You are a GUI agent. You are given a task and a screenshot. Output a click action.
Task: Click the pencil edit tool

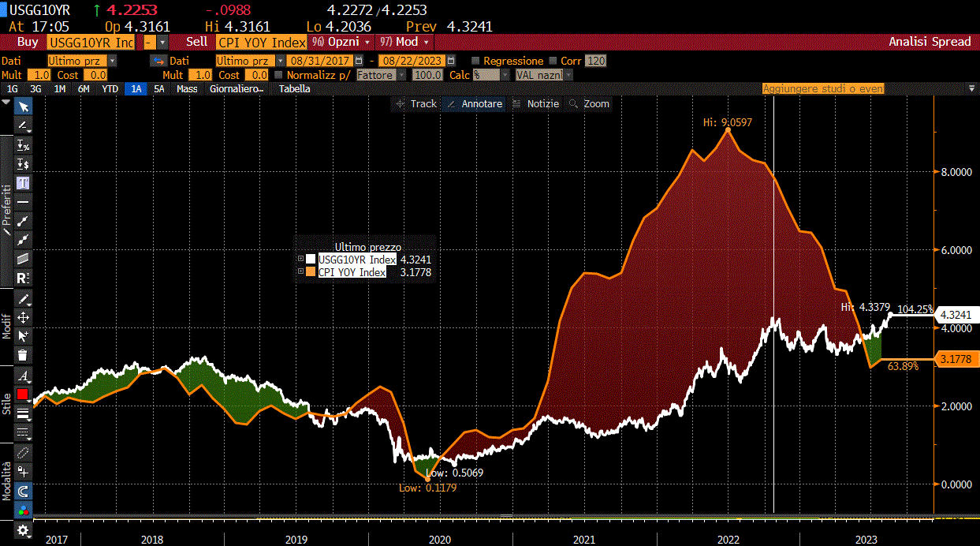[x=24, y=299]
